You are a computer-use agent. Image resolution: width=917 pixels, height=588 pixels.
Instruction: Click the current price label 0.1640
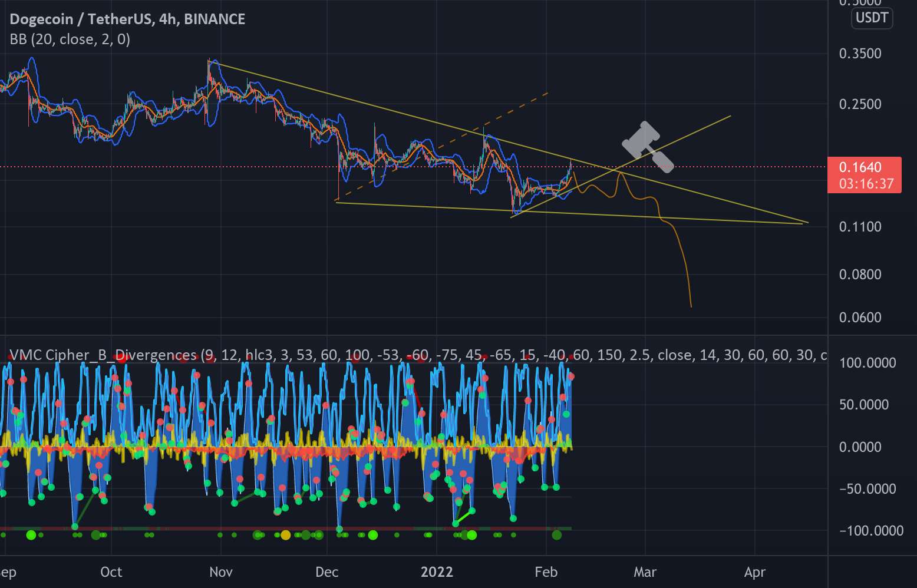pyautogui.click(x=860, y=167)
